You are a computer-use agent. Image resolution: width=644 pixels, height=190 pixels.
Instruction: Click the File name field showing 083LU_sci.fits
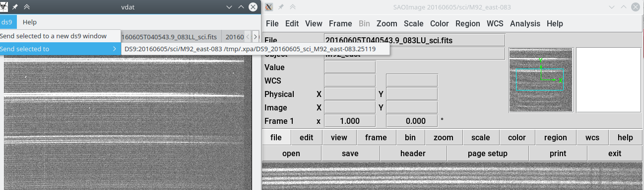click(x=414, y=40)
